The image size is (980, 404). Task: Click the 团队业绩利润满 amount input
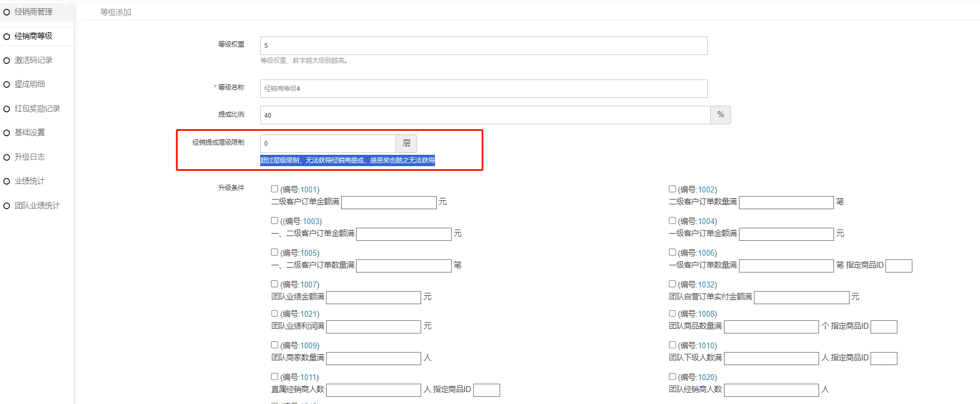[374, 327]
